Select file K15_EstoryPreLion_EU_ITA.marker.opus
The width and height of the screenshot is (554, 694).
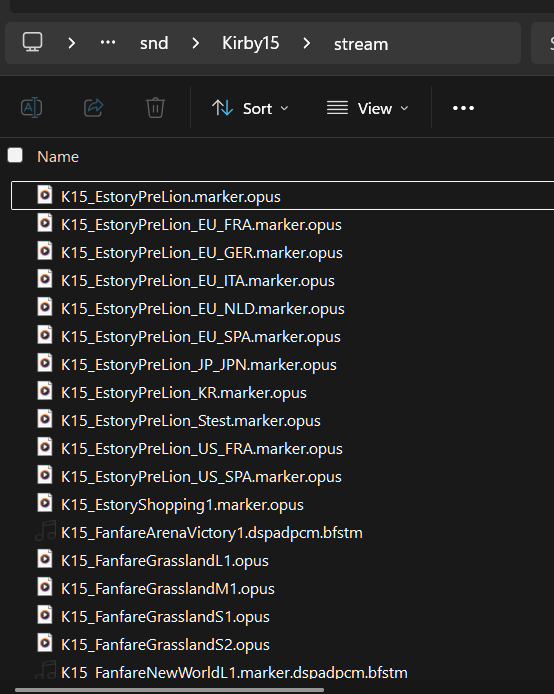[198, 281]
